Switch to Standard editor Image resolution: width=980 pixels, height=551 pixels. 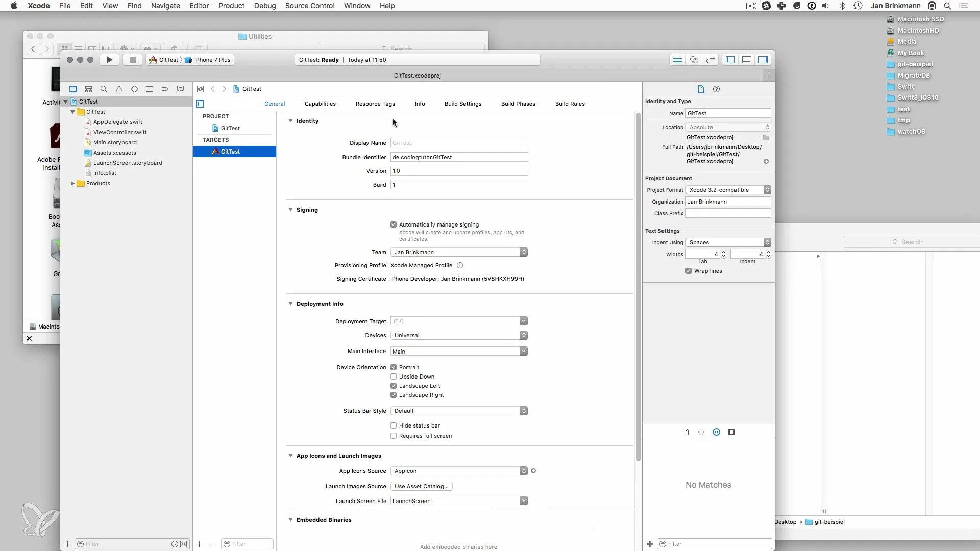pyautogui.click(x=677, y=60)
